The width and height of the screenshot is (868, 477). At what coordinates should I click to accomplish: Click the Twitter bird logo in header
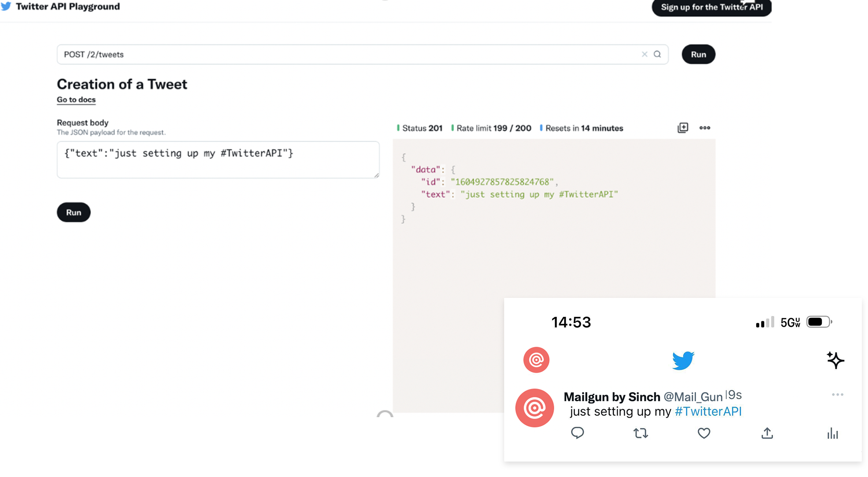6,6
